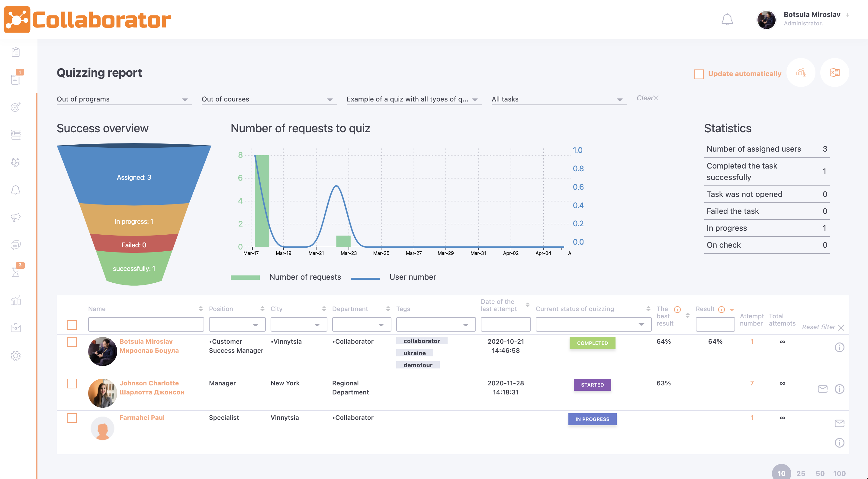
Task: Open Farmahei Paul profile link
Action: [x=142, y=417]
